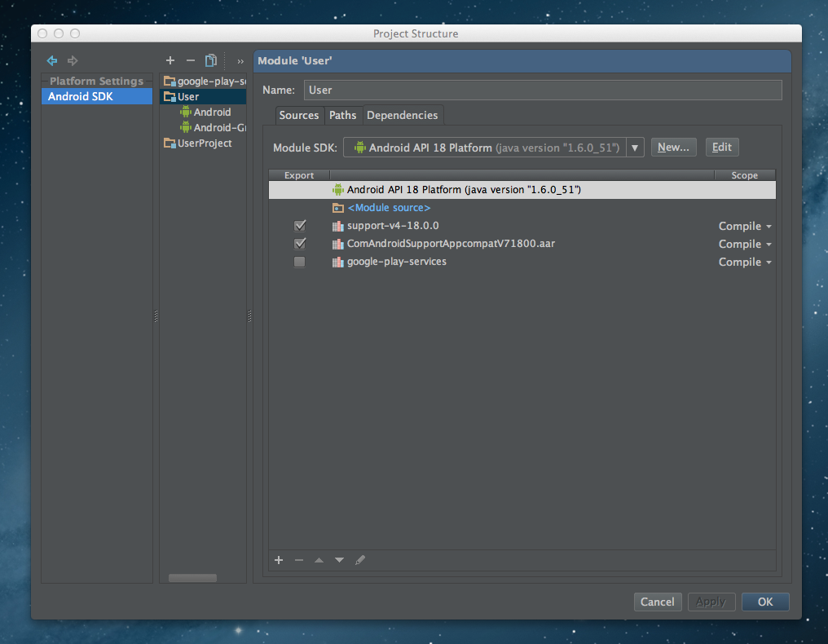This screenshot has height=644, width=828.
Task: Select the User module in tree
Action: coord(203,97)
